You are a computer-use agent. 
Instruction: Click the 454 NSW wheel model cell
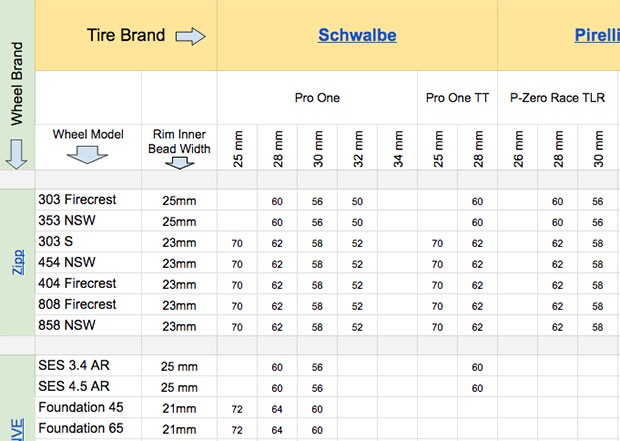pos(70,263)
